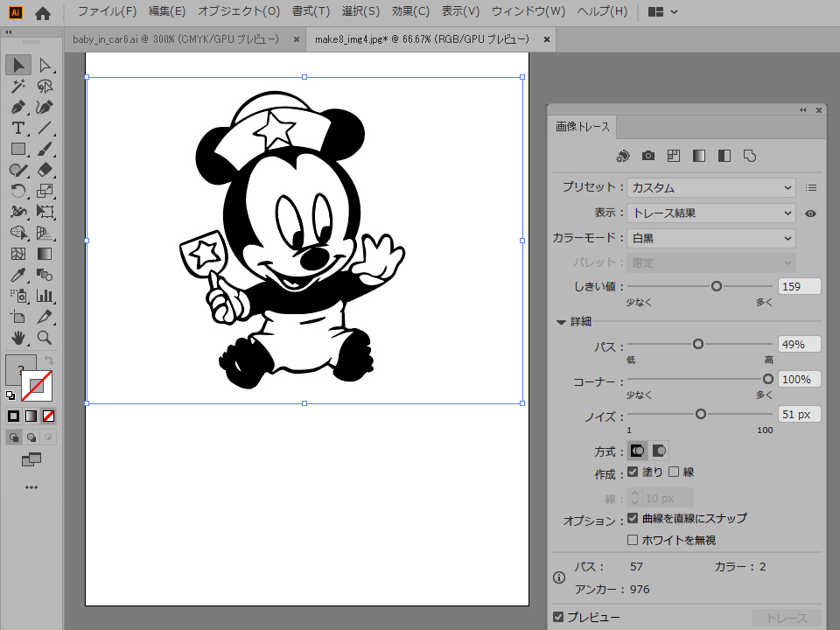Select the Perspective Grid tool
The height and width of the screenshot is (630, 840).
point(45,233)
